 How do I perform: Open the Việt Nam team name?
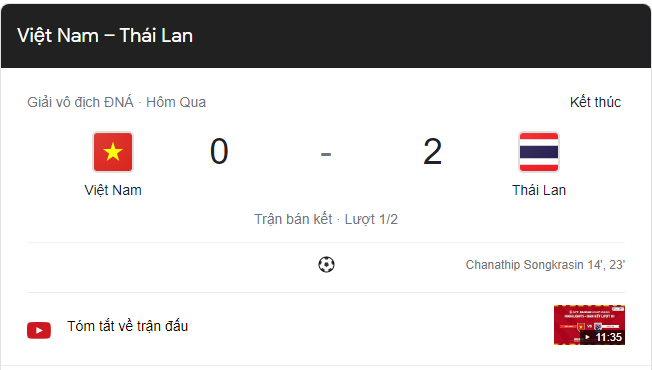(113, 190)
